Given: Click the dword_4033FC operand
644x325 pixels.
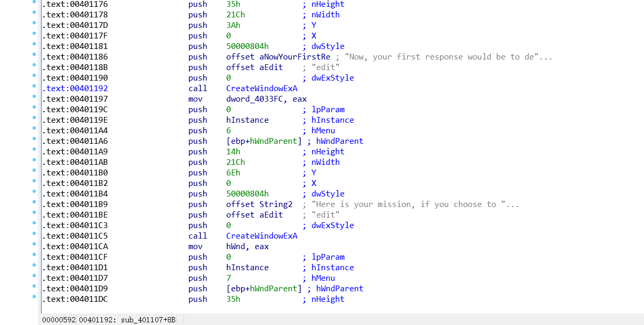Looking at the screenshot, I should [x=257, y=99].
